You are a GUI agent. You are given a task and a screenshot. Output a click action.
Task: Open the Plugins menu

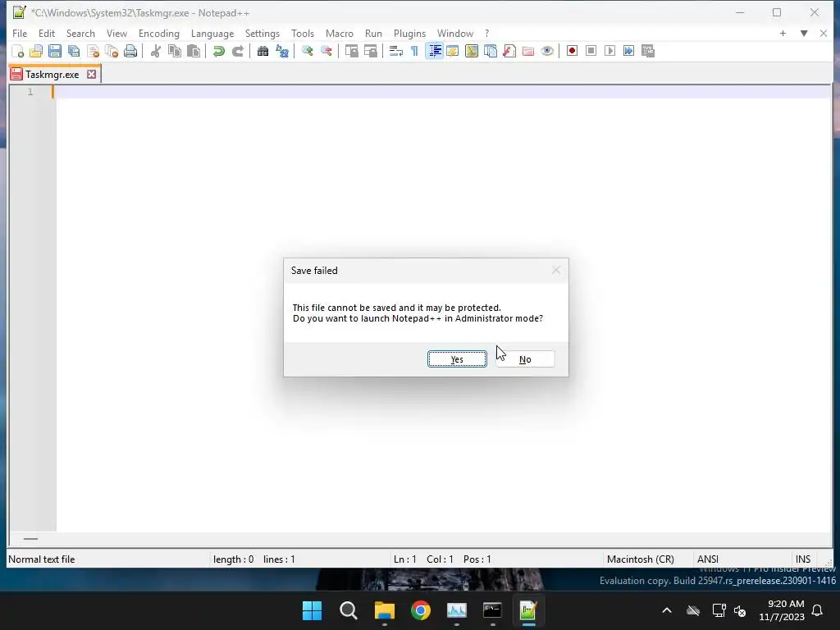click(409, 33)
